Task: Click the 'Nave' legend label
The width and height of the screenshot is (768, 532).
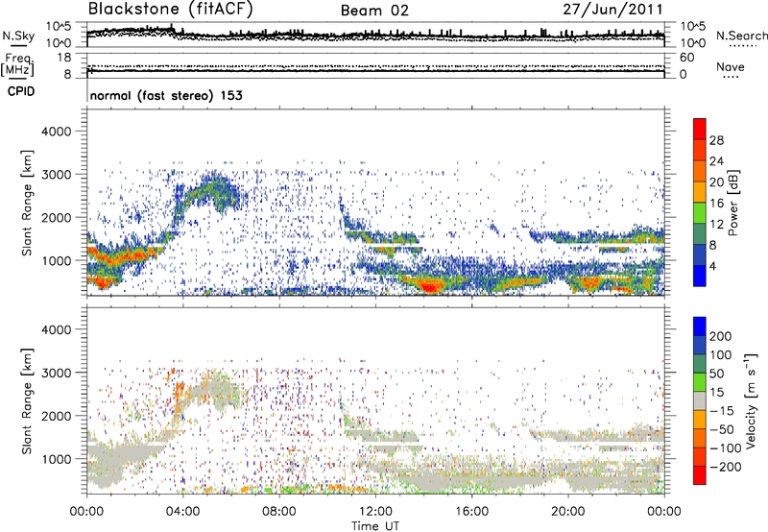Action: (x=731, y=66)
